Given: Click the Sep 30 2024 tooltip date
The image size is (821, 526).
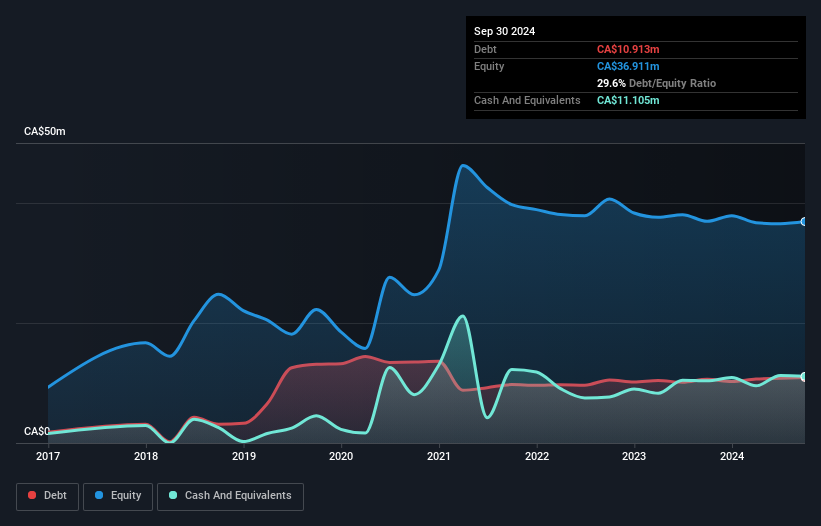Looking at the screenshot, I should pyautogui.click(x=504, y=31).
